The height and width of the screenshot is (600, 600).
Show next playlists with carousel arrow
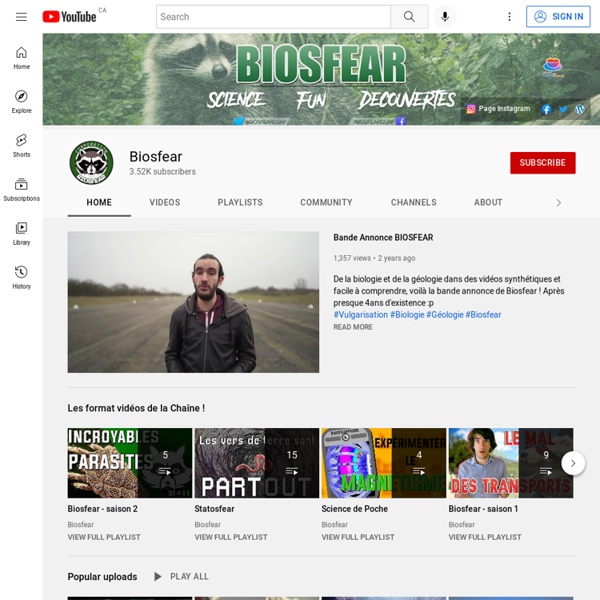[573, 463]
